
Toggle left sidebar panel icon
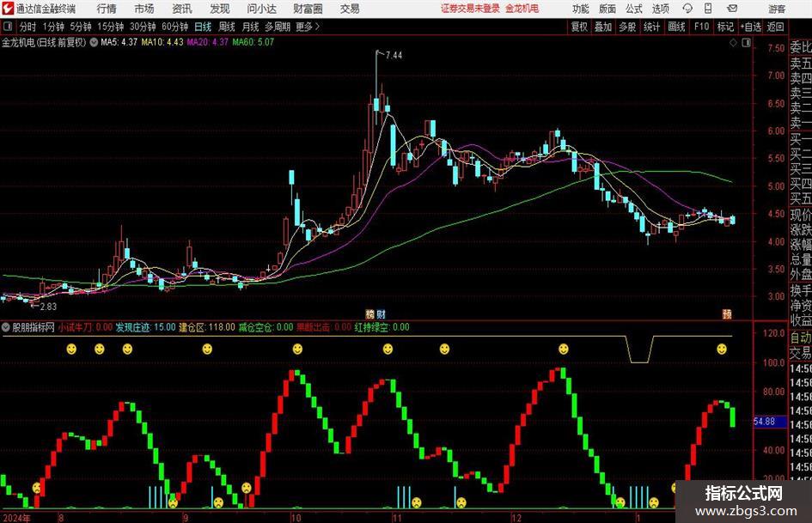[x=8, y=27]
